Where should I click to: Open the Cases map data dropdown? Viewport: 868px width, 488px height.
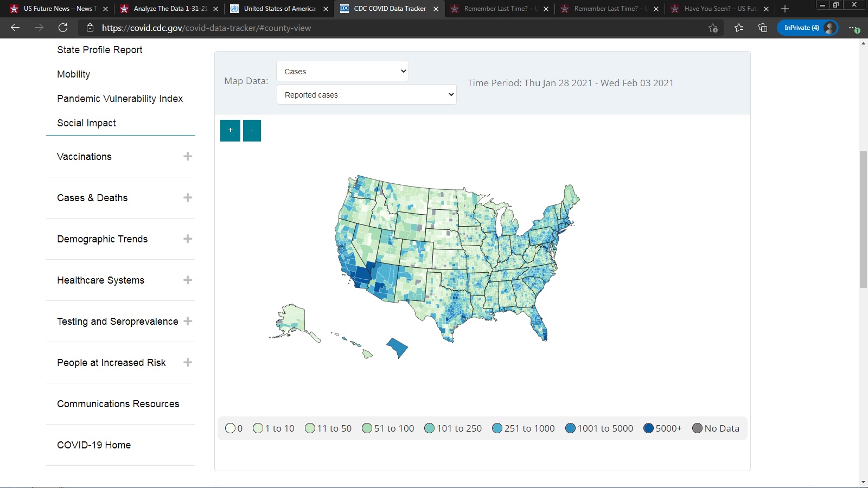(342, 72)
